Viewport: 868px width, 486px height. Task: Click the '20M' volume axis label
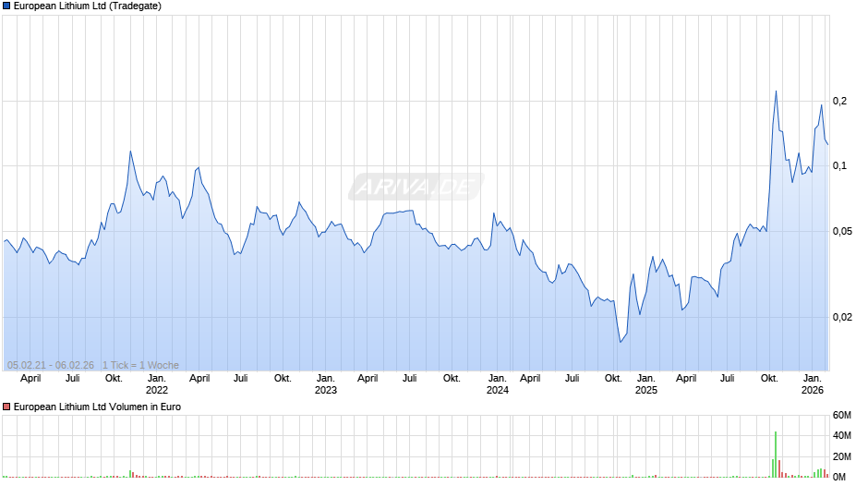point(842,456)
